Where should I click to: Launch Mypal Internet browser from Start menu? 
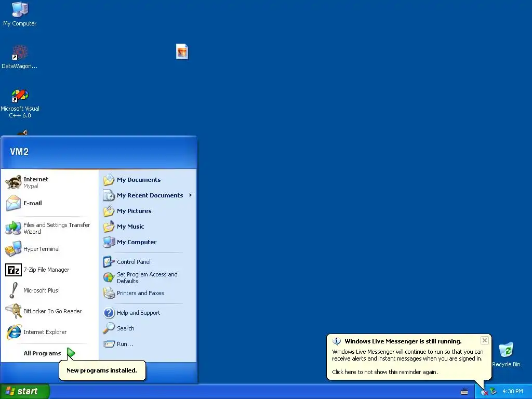tap(49, 182)
